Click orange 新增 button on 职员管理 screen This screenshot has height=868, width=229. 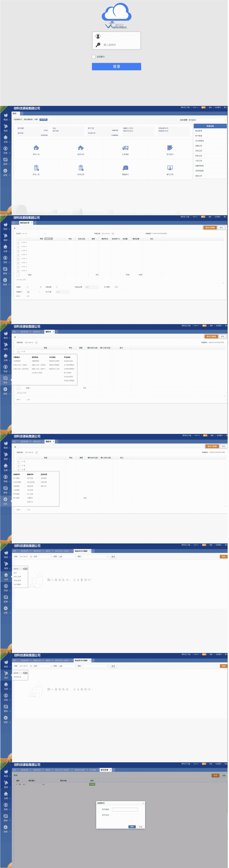pyautogui.click(x=215, y=775)
